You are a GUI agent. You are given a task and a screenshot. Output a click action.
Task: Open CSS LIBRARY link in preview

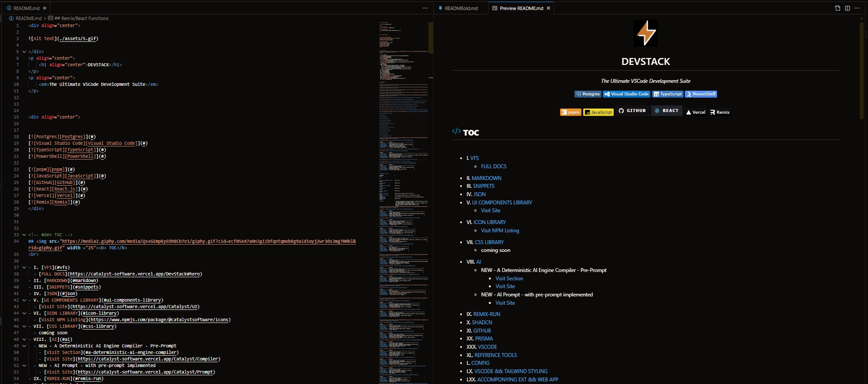click(489, 242)
